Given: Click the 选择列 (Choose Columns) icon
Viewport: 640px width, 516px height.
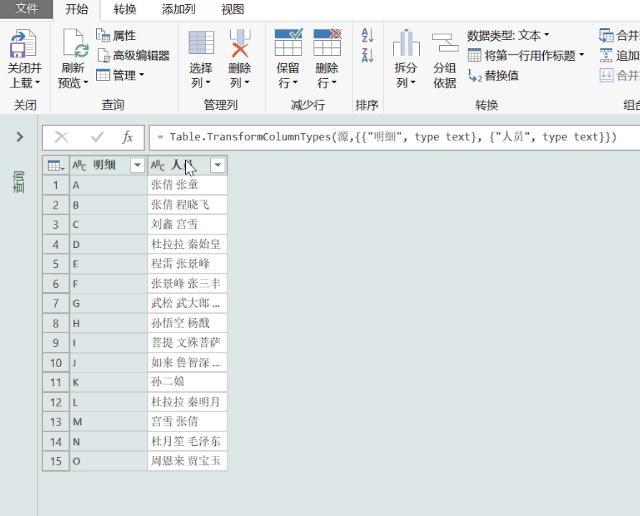Looking at the screenshot, I should [x=201, y=42].
